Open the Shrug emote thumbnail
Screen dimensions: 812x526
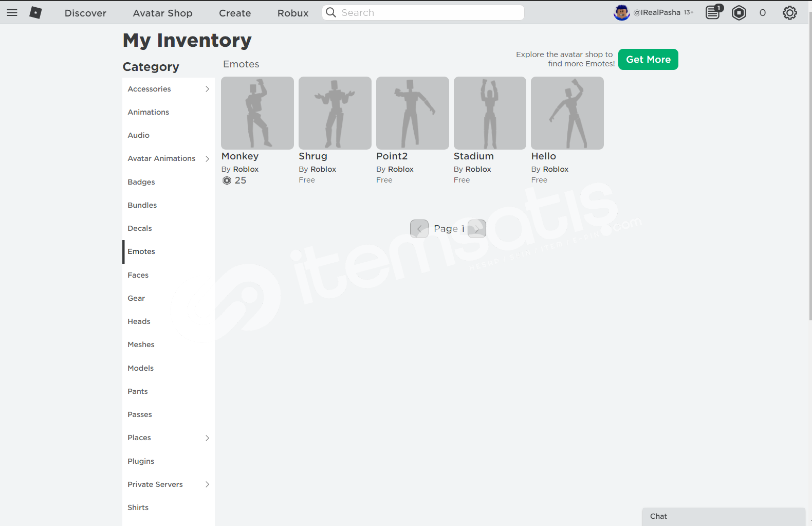[x=335, y=113]
